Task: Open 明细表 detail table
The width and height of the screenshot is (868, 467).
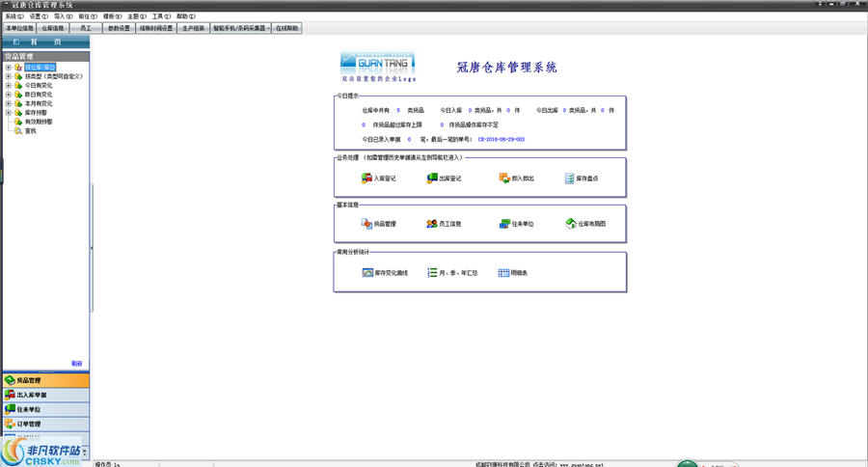Action: click(513, 272)
